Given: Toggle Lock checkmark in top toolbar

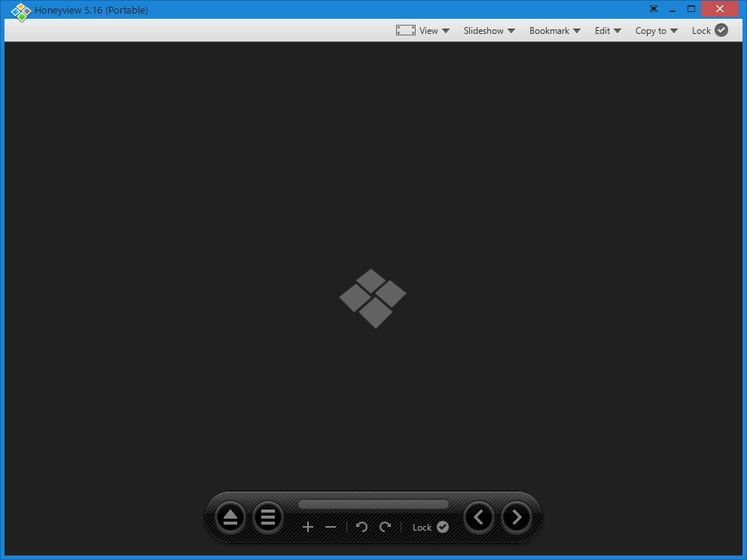Looking at the screenshot, I should pyautogui.click(x=721, y=30).
